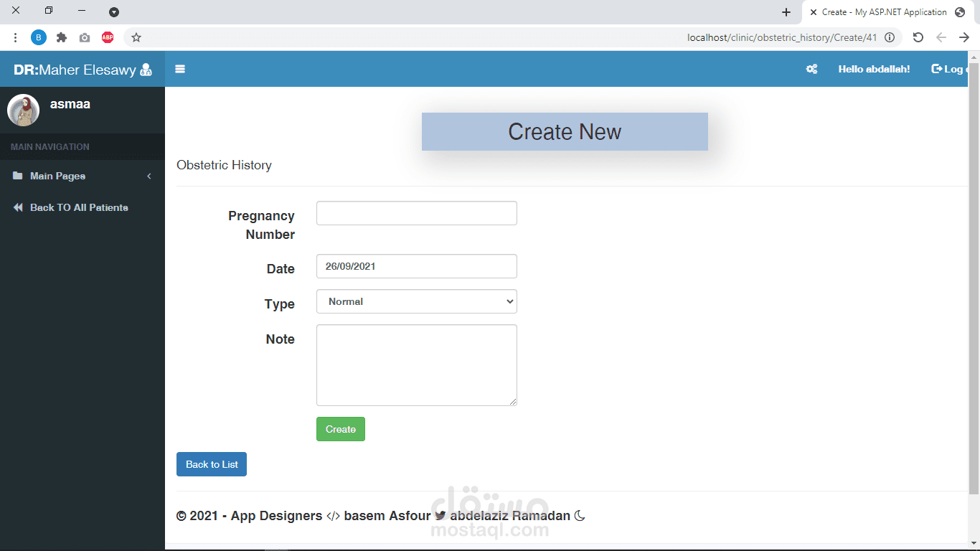Open a new browser tab
The width and height of the screenshot is (980, 551).
(786, 12)
